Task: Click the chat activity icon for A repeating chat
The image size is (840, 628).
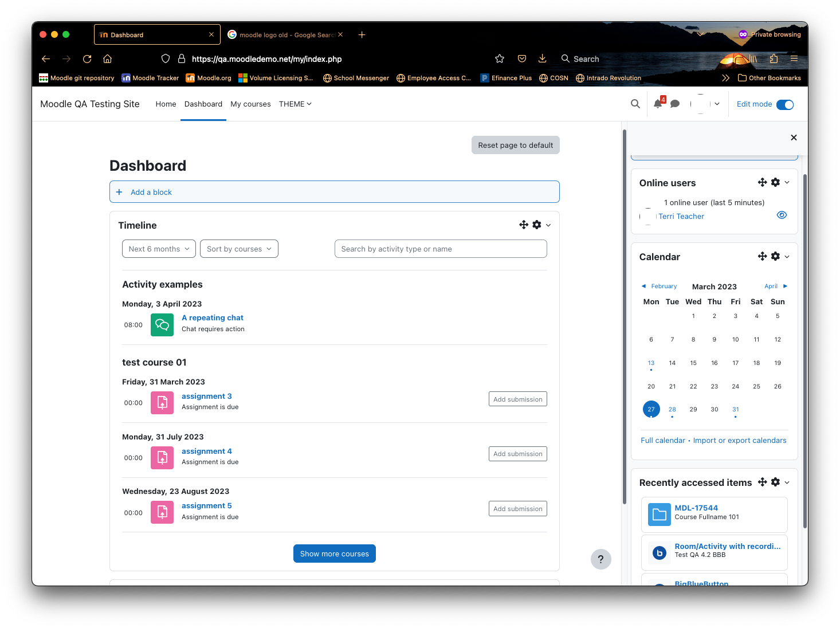Action: click(162, 325)
